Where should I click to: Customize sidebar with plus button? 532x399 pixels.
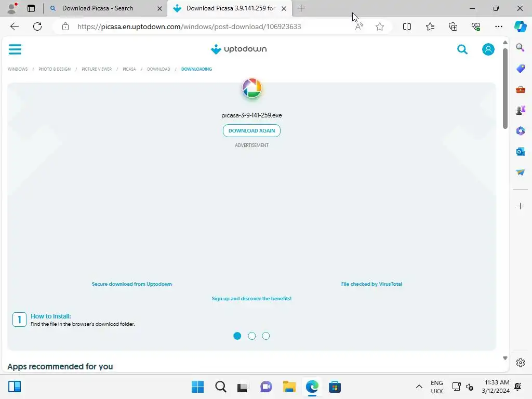pyautogui.click(x=520, y=206)
